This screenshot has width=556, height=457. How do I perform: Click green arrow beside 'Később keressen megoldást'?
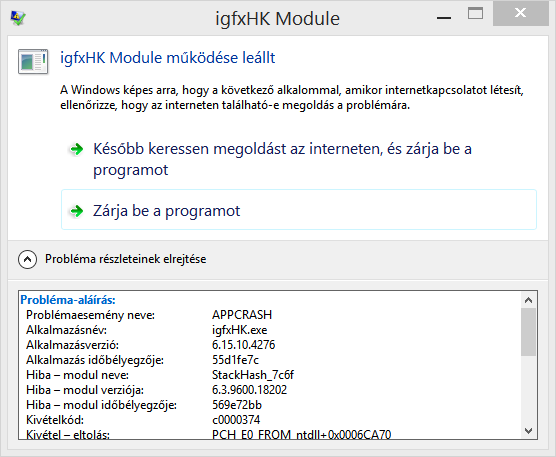[x=77, y=149]
